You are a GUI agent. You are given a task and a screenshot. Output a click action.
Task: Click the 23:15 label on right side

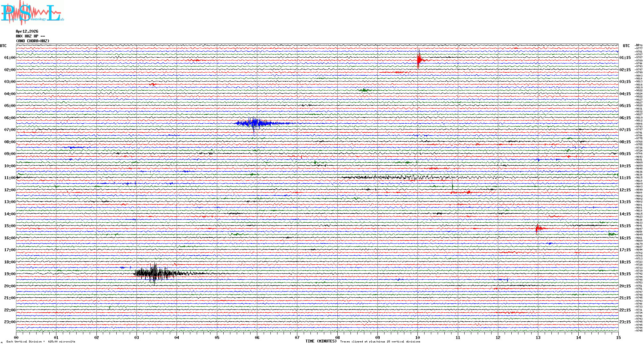(625, 322)
